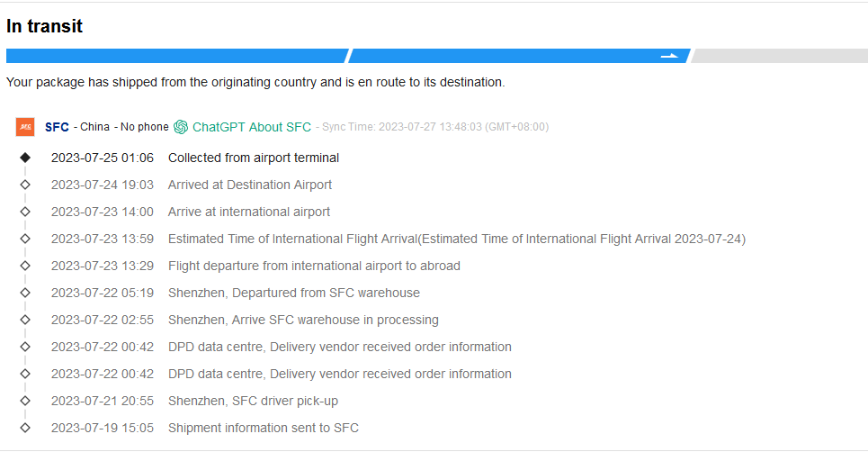The width and height of the screenshot is (868, 452).
Task: Click the filled diamond marker for 2023-07-25
Action: pyautogui.click(x=25, y=158)
